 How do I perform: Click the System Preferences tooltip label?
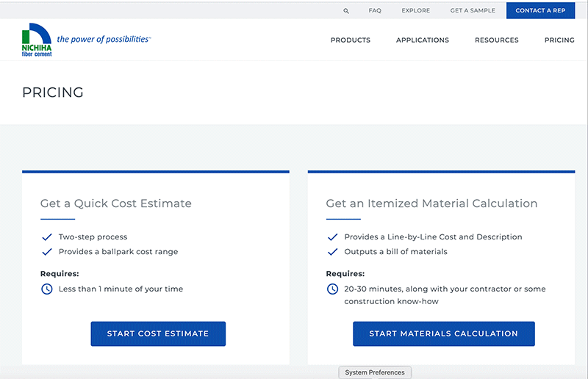click(x=375, y=372)
